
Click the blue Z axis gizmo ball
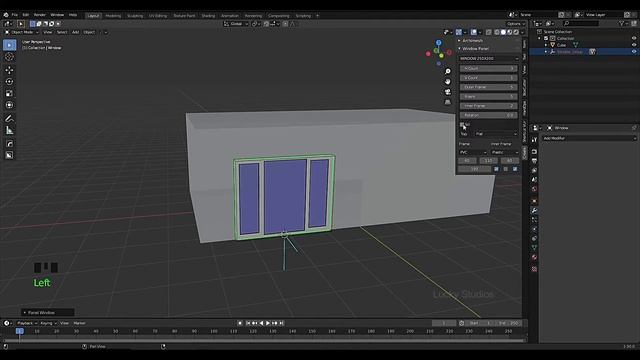pos(438,43)
